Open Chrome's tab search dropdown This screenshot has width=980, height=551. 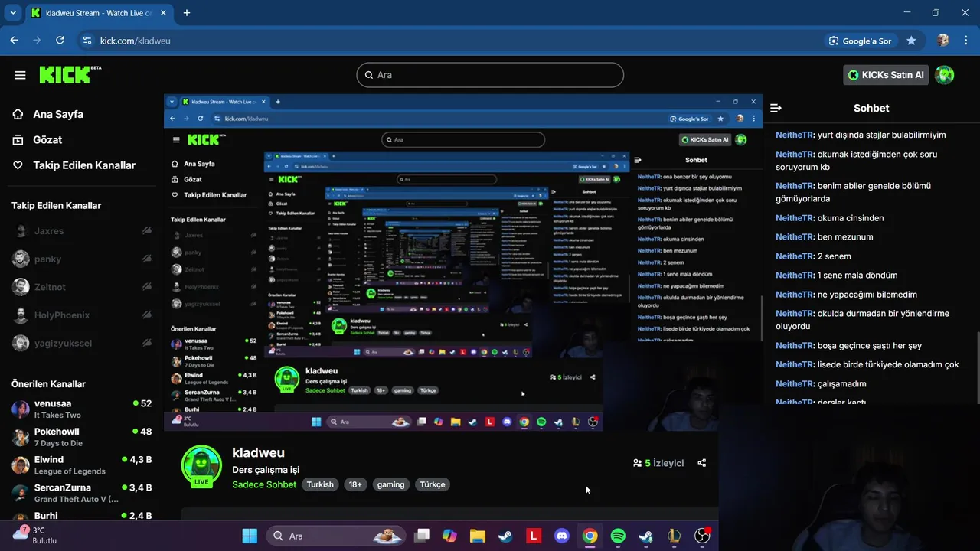tap(13, 13)
